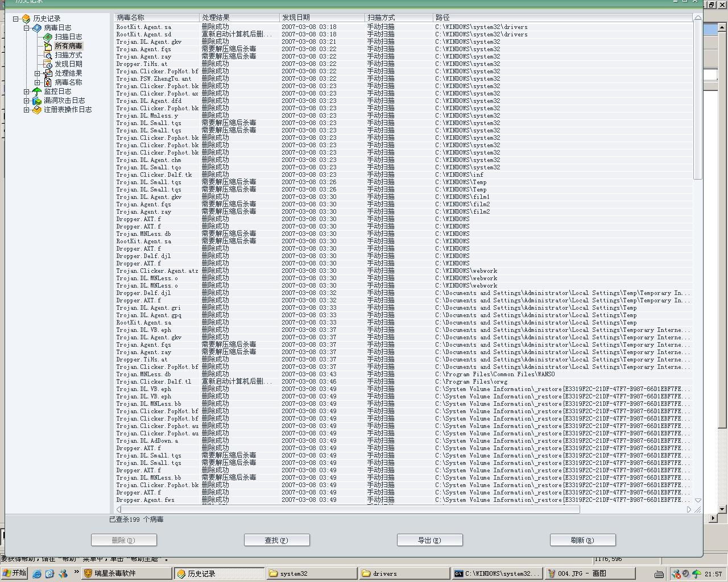Click the virus list vertical scrollbar thumb
728x582 pixels.
click(698, 101)
